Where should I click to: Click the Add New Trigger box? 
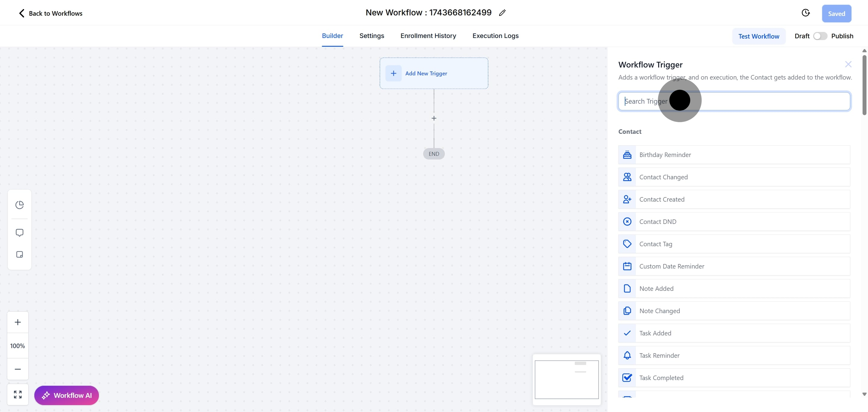click(x=434, y=74)
